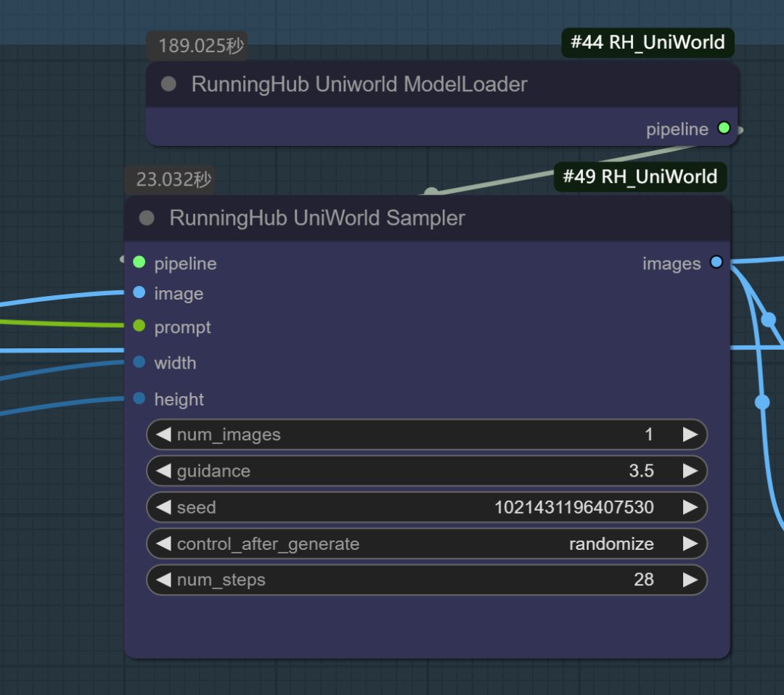Click the 23.032秒 execution time label
Viewport: 784px width, 695px height.
pos(169,179)
